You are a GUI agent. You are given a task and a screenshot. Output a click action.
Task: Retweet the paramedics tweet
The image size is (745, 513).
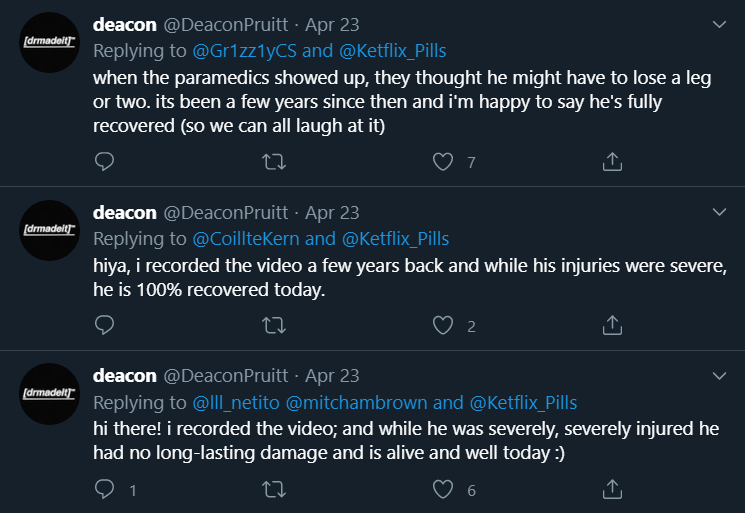274,162
